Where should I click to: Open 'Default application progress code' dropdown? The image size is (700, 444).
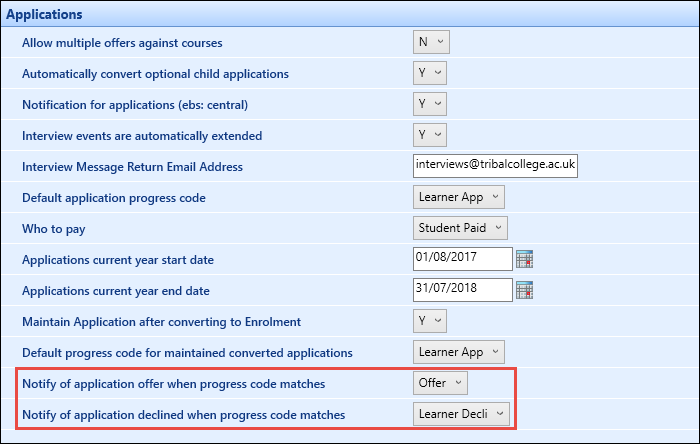point(459,197)
